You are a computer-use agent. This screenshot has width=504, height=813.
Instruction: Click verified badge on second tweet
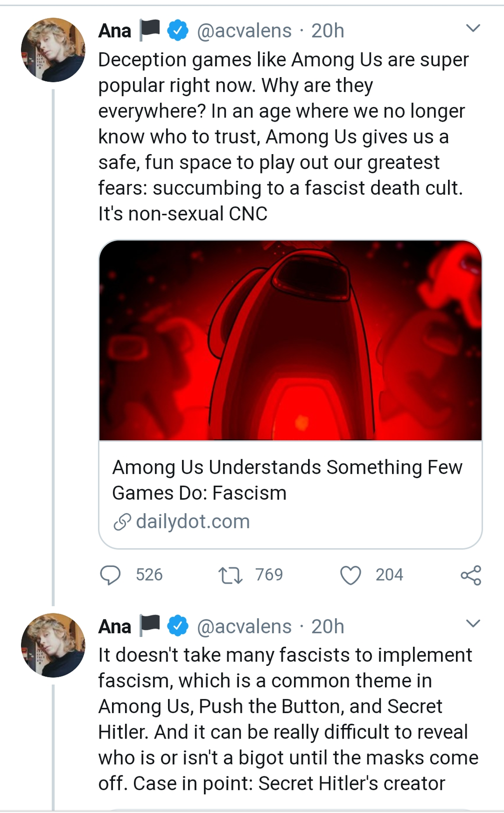(177, 626)
